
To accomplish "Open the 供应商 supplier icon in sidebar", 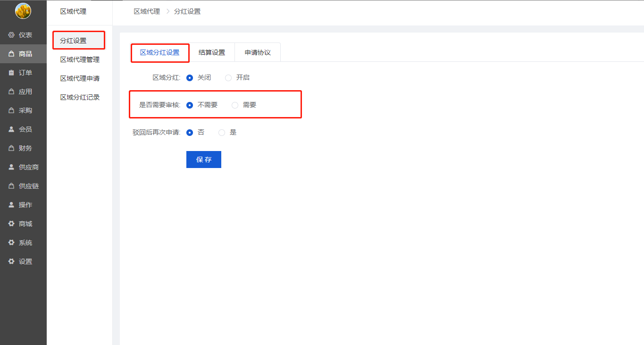I will 12,167.
